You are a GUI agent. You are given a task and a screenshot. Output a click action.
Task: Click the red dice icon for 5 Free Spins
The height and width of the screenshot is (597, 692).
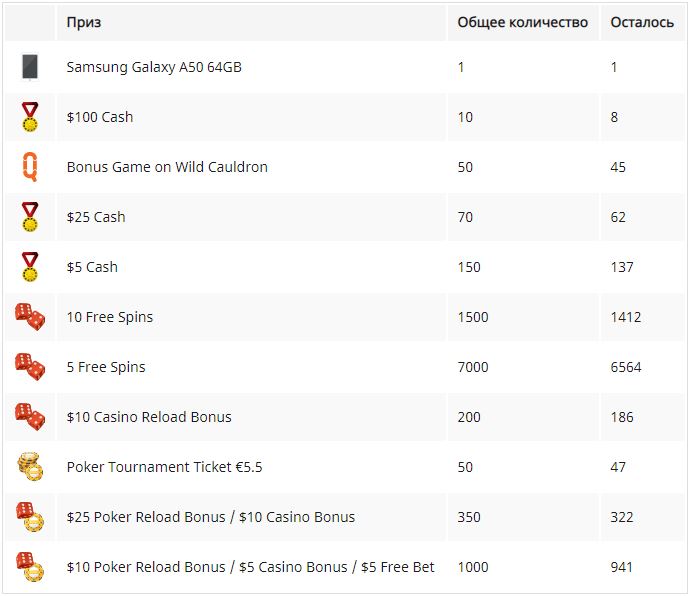(x=30, y=367)
